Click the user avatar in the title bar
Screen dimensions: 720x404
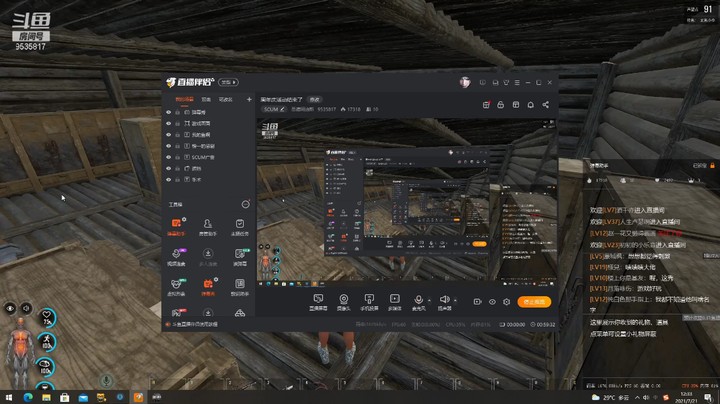[465, 83]
